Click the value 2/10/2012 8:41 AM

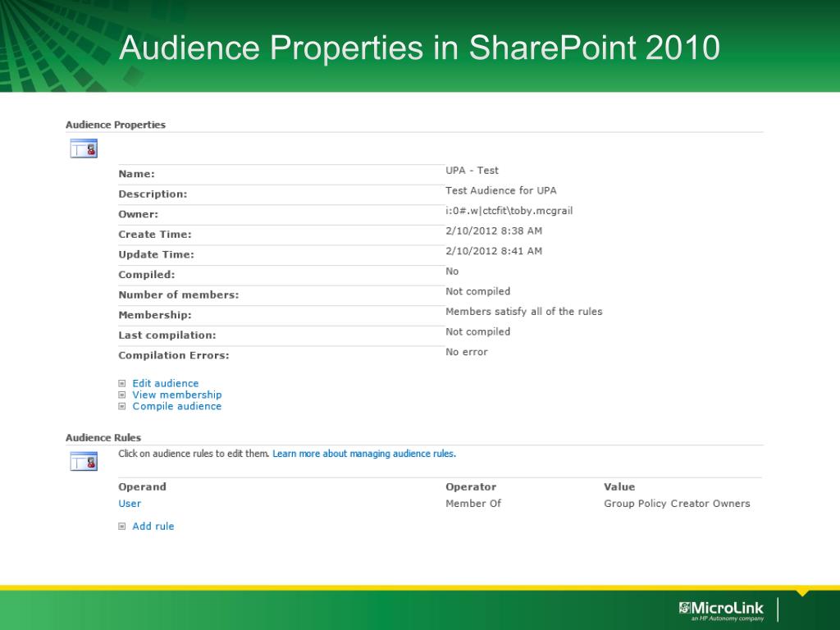[x=494, y=251]
